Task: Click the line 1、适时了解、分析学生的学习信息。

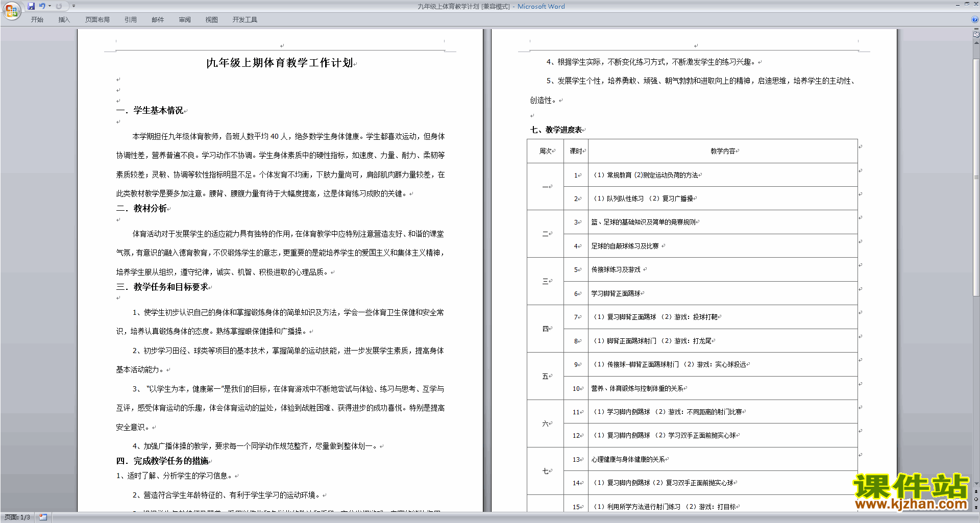Action: [x=175, y=476]
